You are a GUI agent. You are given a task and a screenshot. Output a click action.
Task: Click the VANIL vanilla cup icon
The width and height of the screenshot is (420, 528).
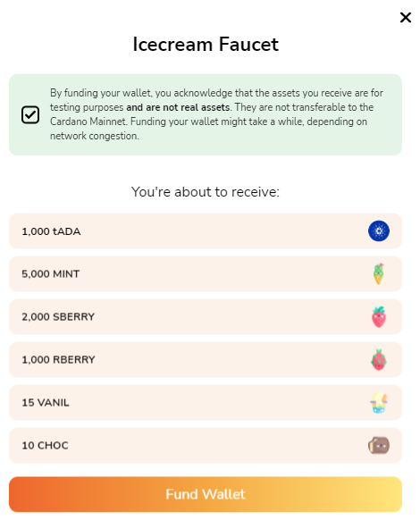(x=379, y=402)
